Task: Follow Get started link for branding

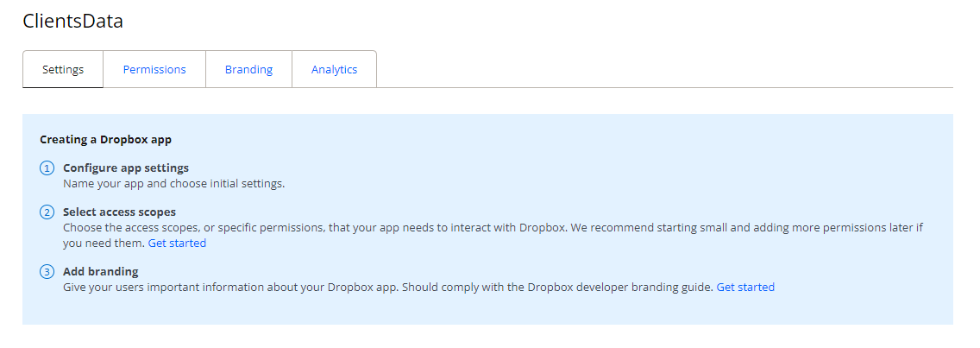Action: click(x=745, y=288)
